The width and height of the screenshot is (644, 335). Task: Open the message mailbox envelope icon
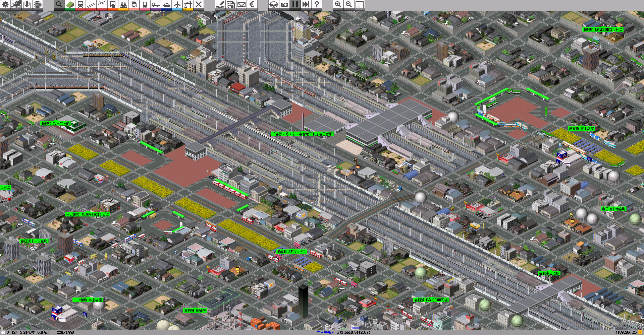click(241, 4)
